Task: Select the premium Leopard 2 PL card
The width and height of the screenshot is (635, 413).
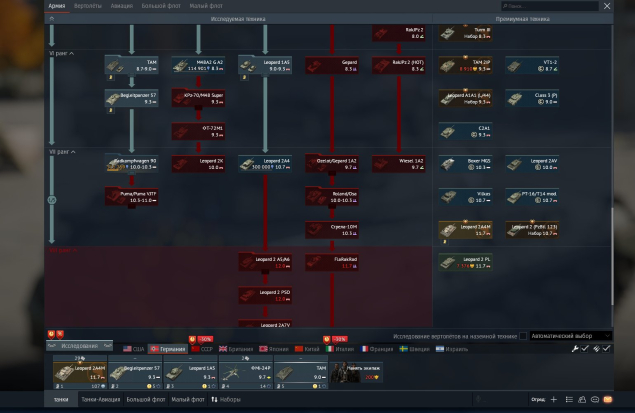Action: click(x=466, y=262)
